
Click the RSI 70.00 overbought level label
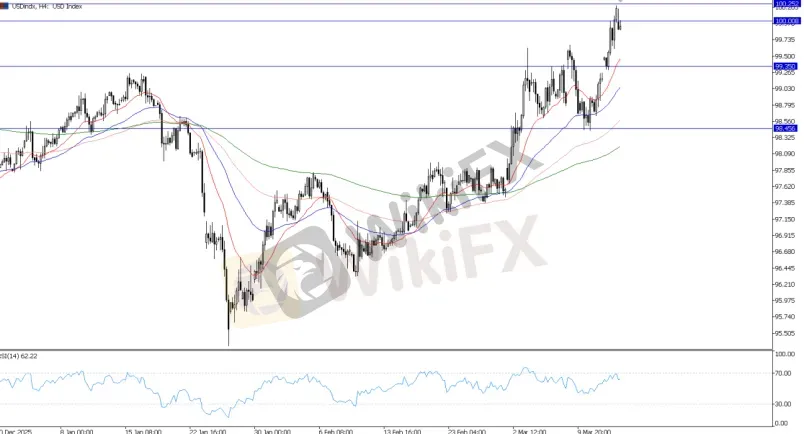(782, 373)
